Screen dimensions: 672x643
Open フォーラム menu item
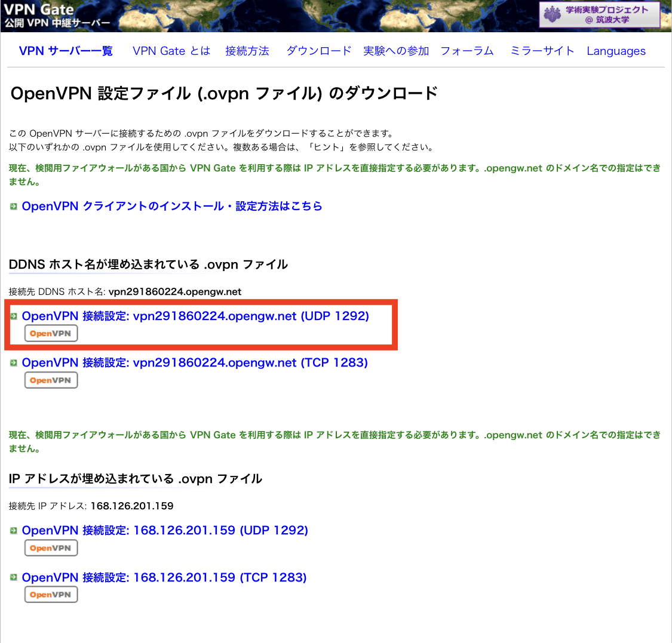pyautogui.click(x=467, y=51)
